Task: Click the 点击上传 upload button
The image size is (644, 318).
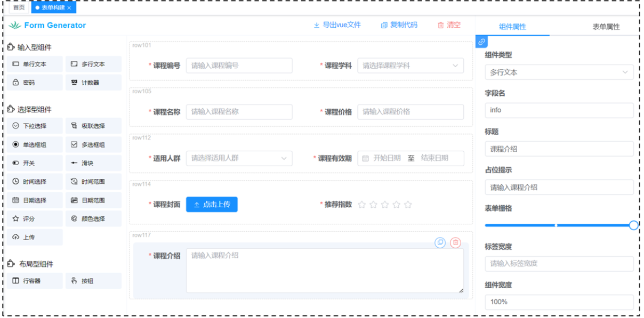Action: (212, 204)
